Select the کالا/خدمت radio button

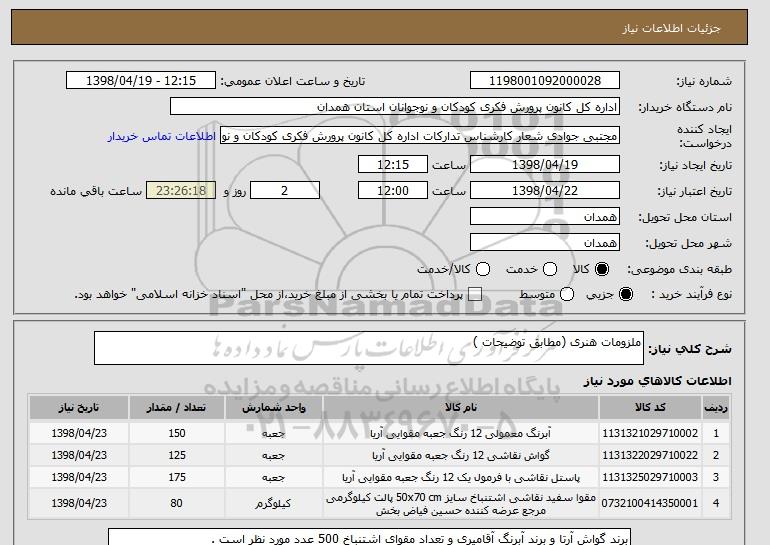click(483, 269)
